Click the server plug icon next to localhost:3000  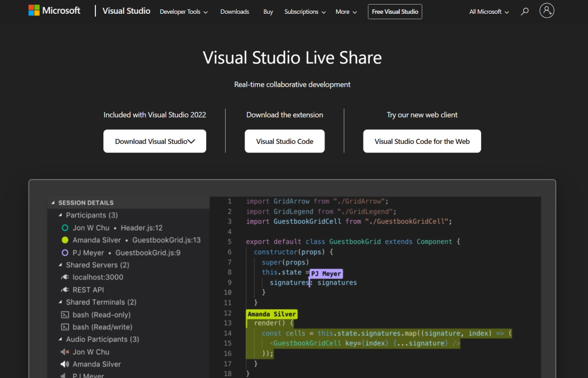[65, 277]
